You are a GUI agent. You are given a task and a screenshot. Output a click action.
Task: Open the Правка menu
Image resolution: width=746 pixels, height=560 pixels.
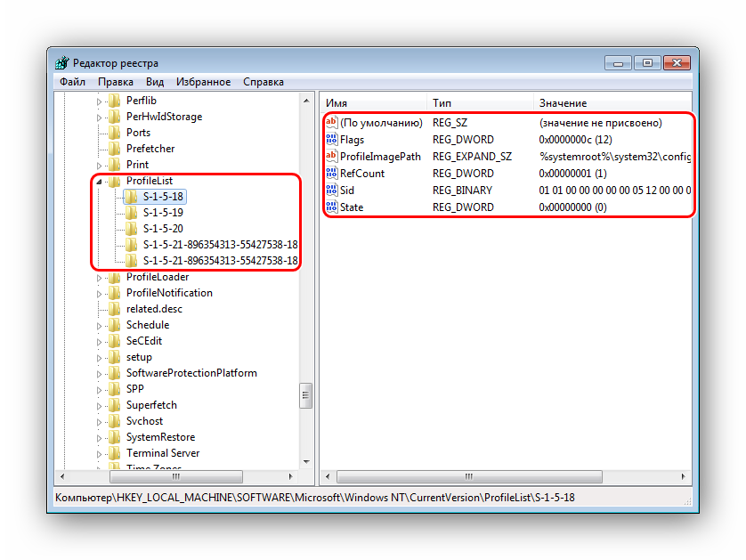116,82
